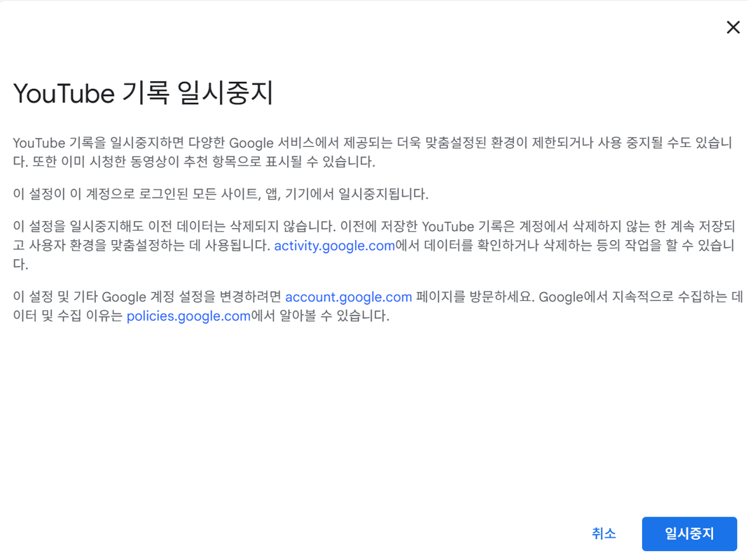
Task: Open the account.google.com link
Action: click(348, 297)
